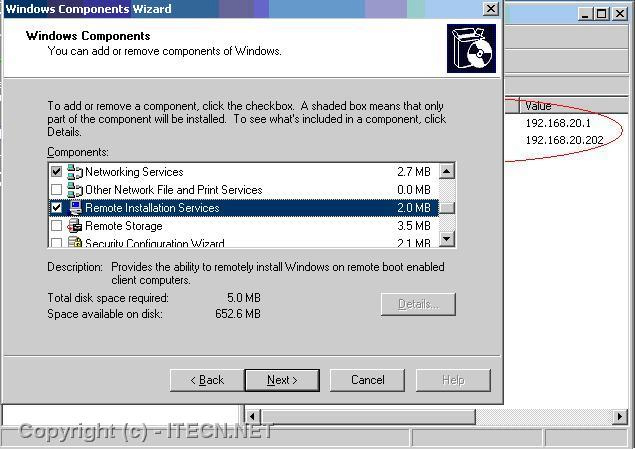Click the Networking Services component icon

(75, 172)
